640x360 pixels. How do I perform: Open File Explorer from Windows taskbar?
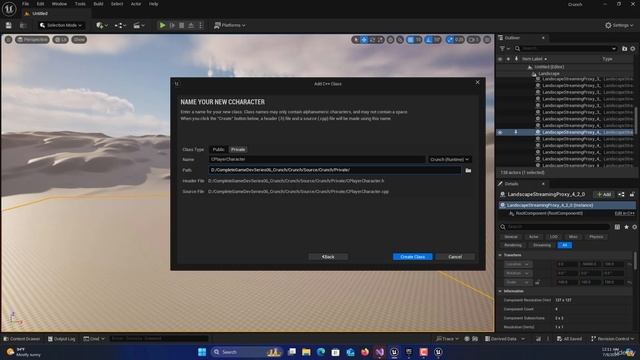coord(306,352)
